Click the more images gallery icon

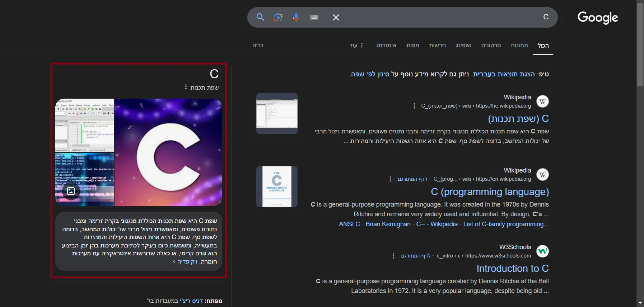pos(71,191)
